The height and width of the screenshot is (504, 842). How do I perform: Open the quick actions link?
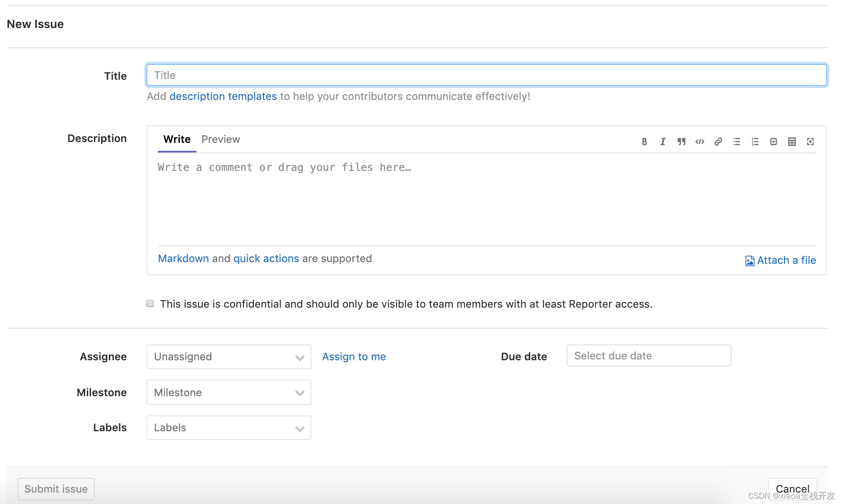[x=266, y=259]
